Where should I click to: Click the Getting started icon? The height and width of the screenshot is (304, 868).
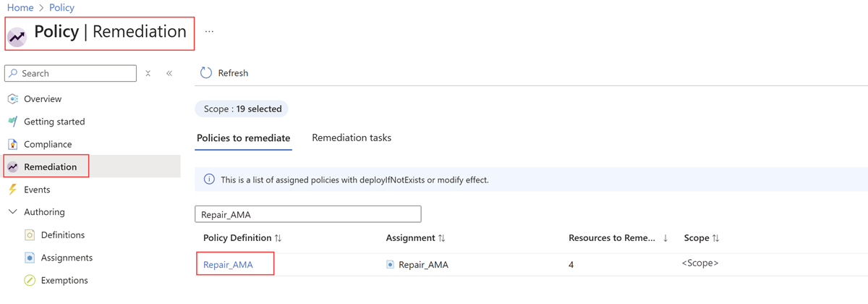[x=12, y=122]
